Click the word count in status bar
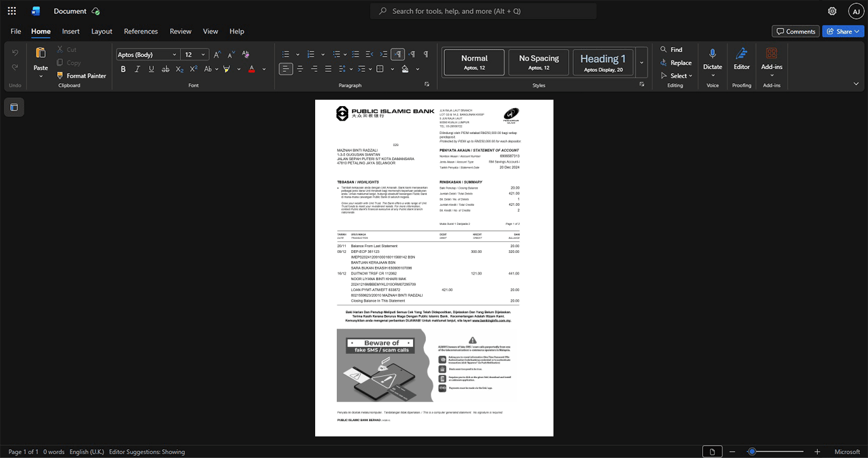 (54, 452)
